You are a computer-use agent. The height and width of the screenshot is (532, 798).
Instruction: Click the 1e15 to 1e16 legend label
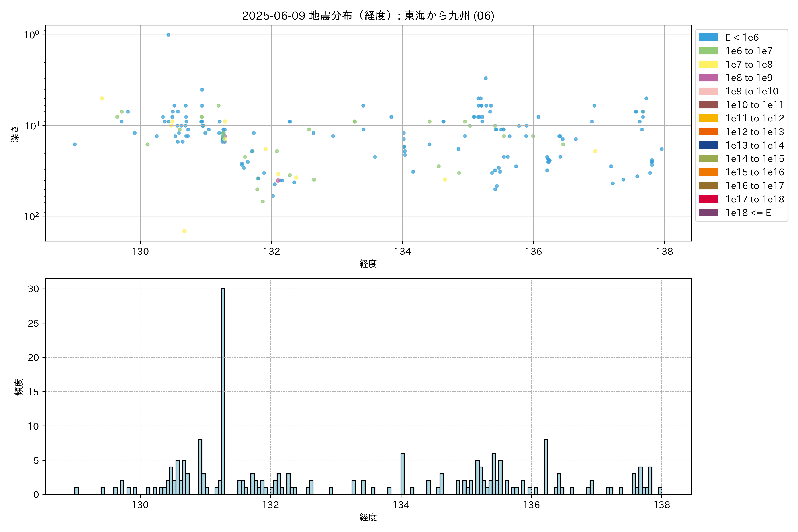coord(755,172)
